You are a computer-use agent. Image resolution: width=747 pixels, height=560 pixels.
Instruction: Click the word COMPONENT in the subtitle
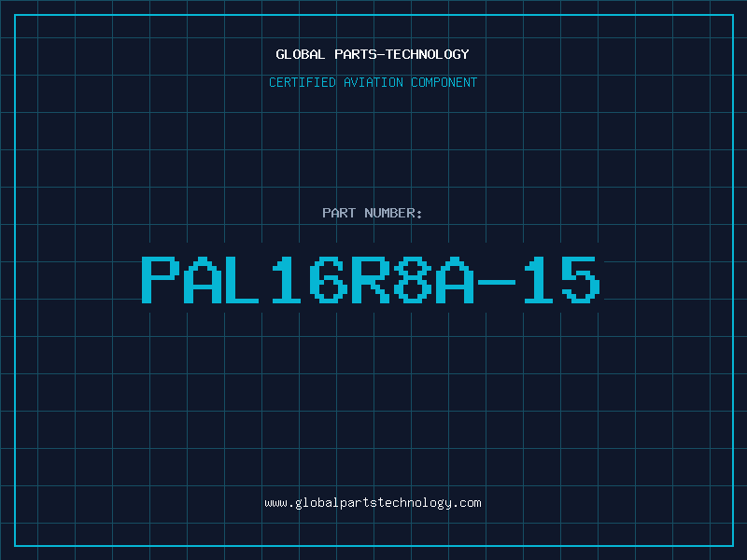[x=444, y=82]
